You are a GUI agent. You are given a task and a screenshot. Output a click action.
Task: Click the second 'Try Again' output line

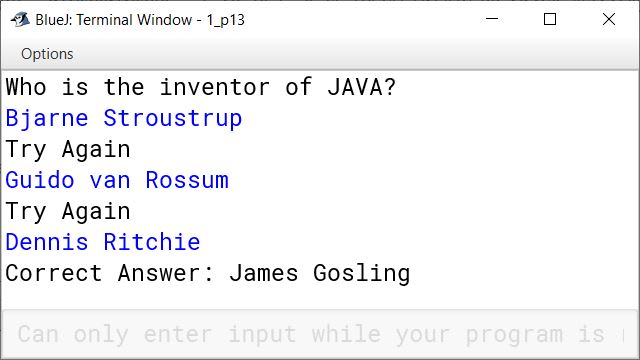tap(68, 212)
